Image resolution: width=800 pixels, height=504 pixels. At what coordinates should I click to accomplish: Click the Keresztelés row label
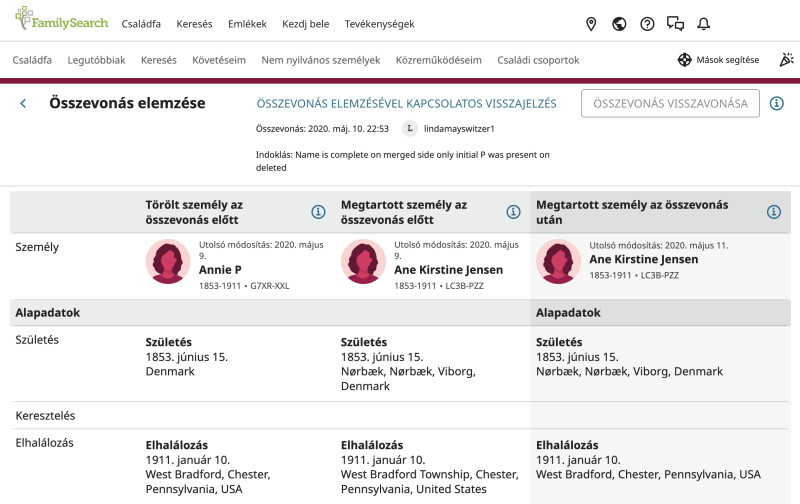(45, 416)
